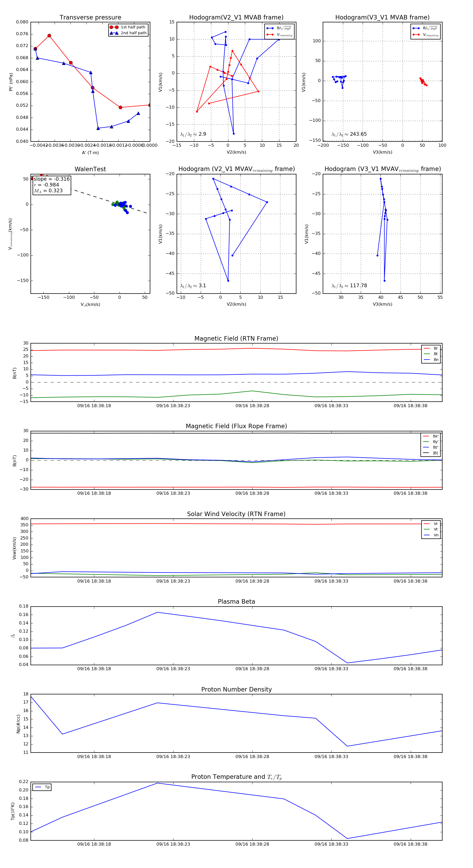Click the "Pt' (nPa)" y-axis label

[11, 82]
